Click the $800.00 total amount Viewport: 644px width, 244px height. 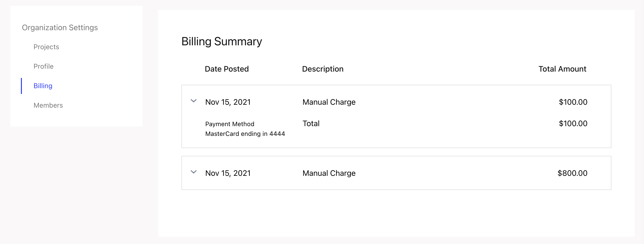(x=572, y=173)
